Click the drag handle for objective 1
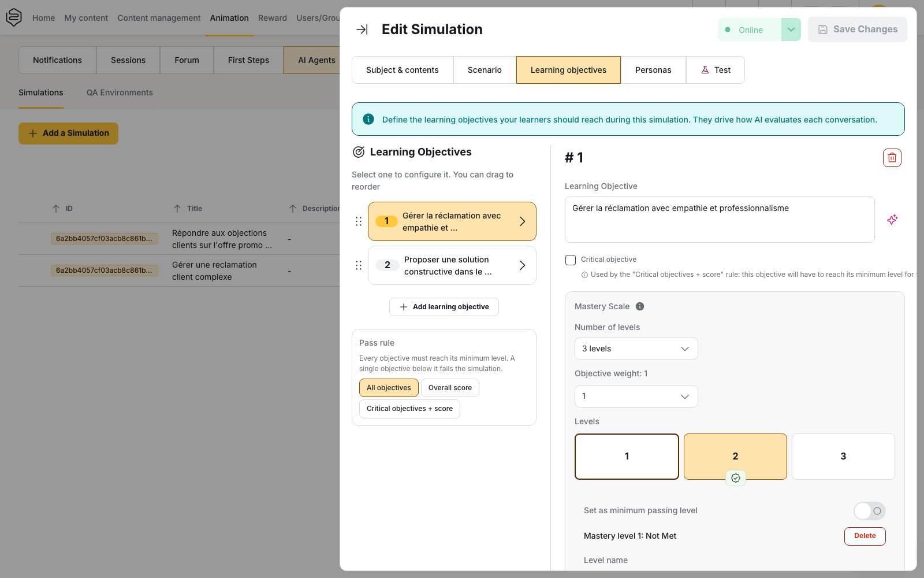This screenshot has height=578, width=924. (x=359, y=221)
